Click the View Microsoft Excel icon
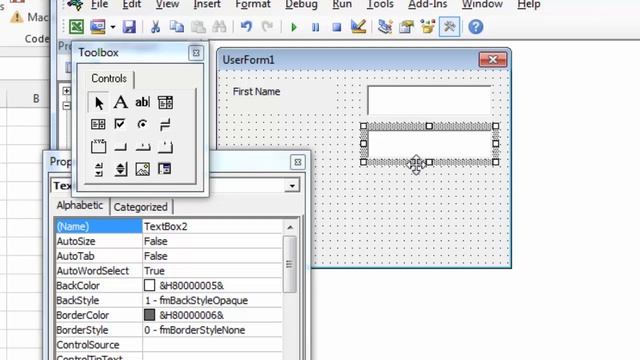 (x=76, y=27)
